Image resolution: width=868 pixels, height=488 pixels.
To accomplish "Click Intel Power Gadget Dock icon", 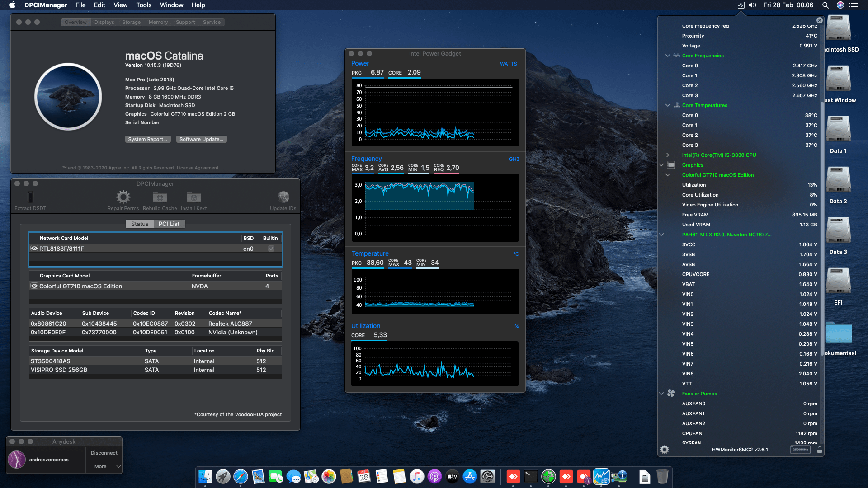I will tap(601, 476).
